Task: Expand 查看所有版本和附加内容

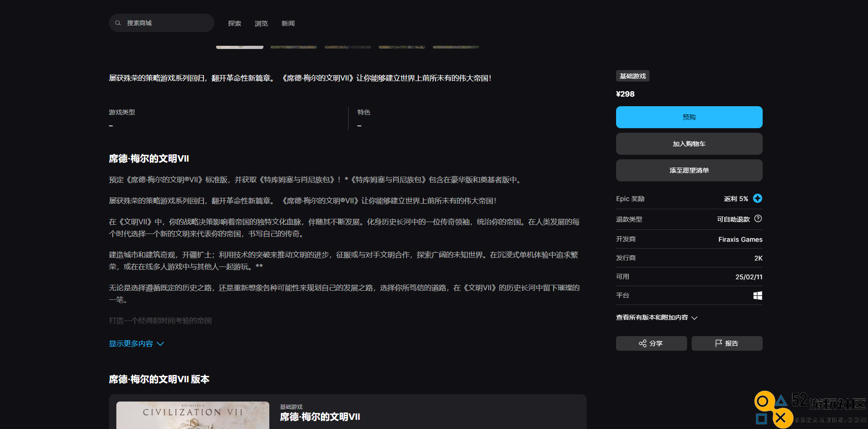Action: (656, 318)
